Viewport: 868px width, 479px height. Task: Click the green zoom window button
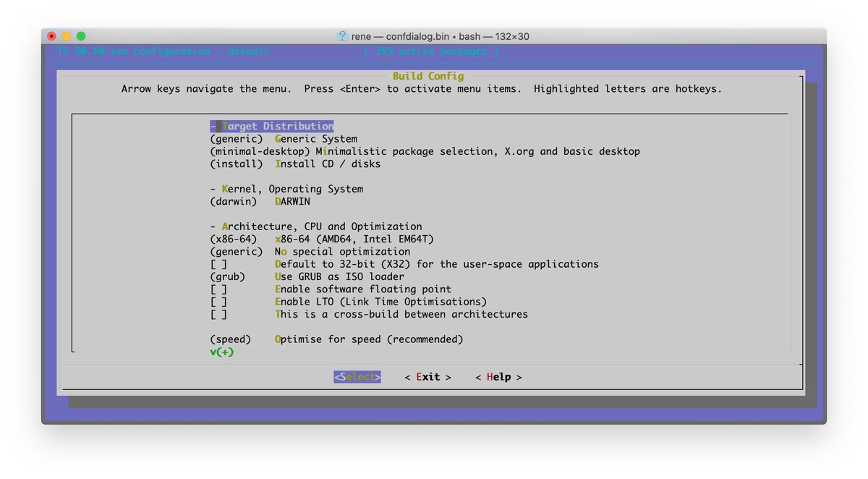(x=81, y=36)
